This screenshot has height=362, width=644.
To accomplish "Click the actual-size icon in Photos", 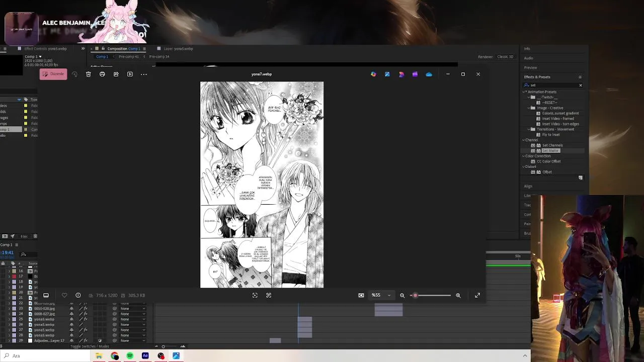I will 269,295.
